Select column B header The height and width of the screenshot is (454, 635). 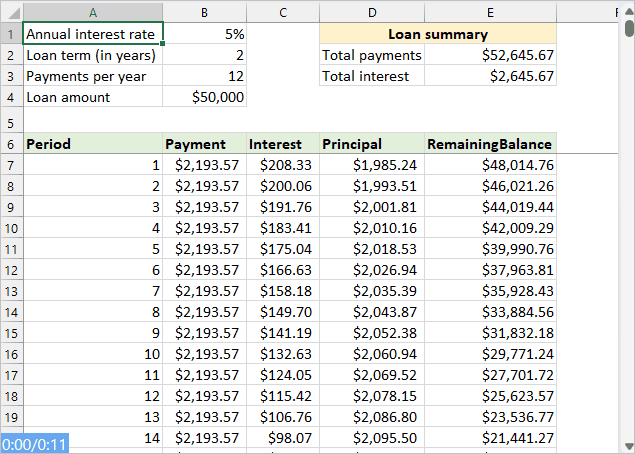coord(204,12)
